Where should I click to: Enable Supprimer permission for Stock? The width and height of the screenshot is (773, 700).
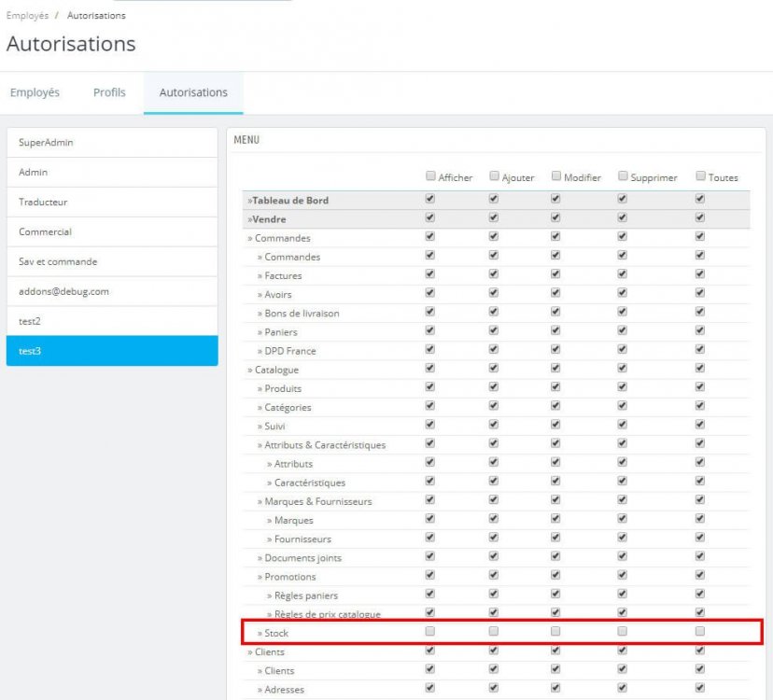622,631
